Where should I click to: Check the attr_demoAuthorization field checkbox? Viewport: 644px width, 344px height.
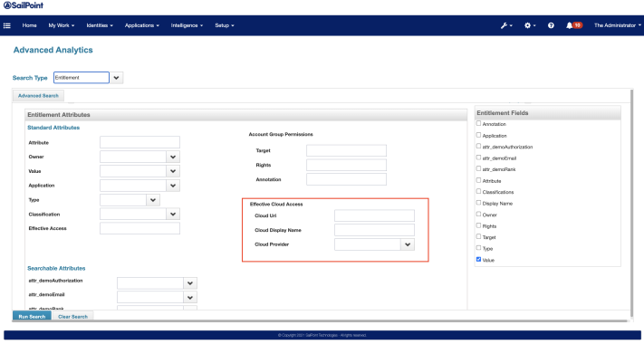(478, 146)
